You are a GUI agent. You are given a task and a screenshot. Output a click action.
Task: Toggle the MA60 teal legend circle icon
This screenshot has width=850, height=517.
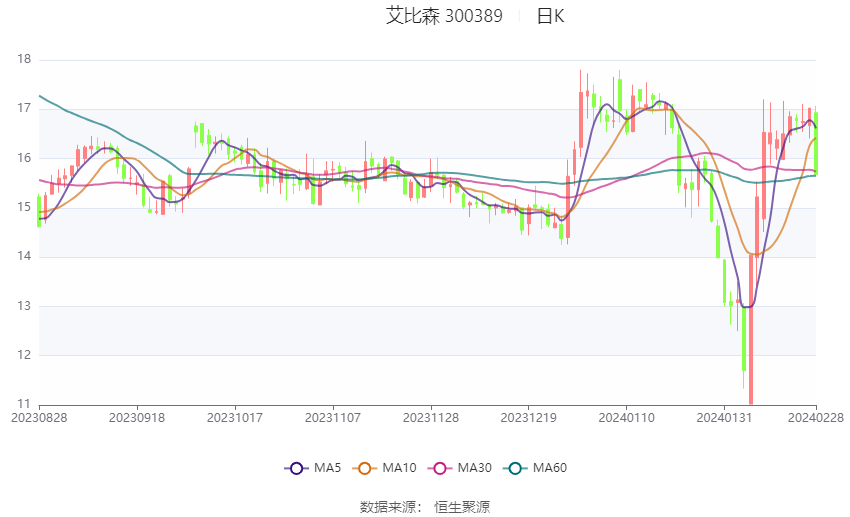point(515,468)
